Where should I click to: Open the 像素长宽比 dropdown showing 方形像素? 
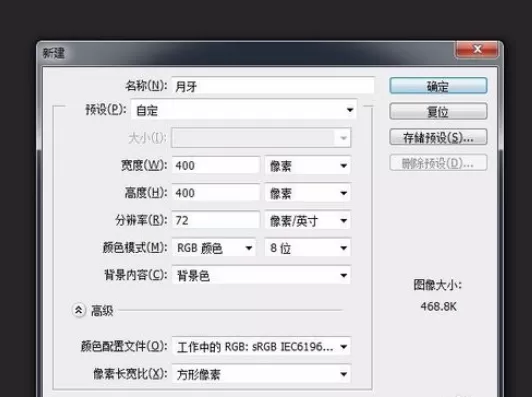coord(261,374)
